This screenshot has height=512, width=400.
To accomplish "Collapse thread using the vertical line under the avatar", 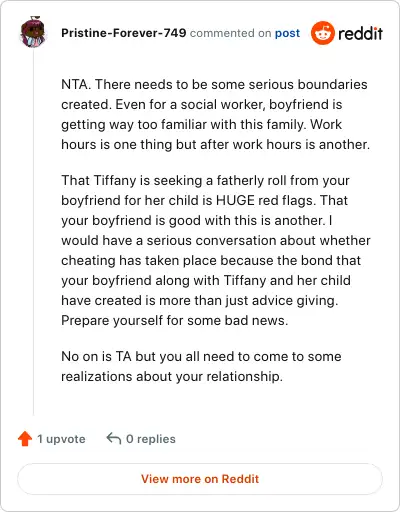I will (33, 232).
